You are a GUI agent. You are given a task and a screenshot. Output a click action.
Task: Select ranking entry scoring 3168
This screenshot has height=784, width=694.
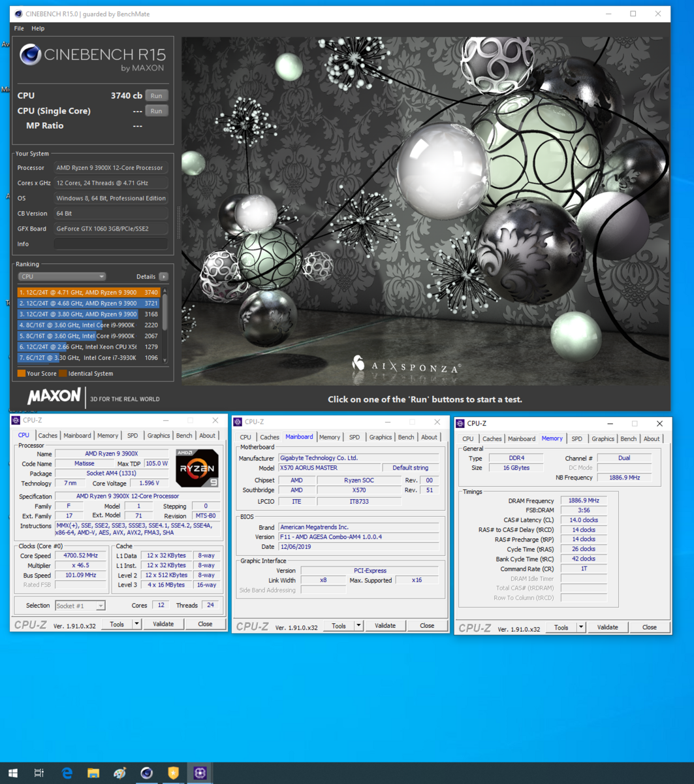88,314
